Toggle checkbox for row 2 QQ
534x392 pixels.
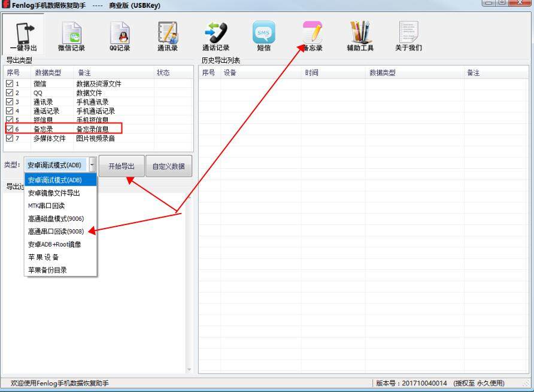point(10,93)
